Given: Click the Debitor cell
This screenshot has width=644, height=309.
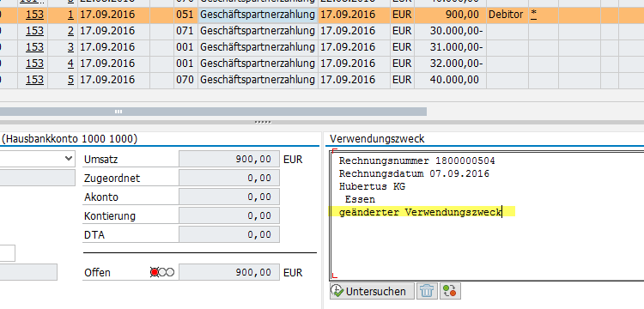Looking at the screenshot, I should click(x=507, y=15).
